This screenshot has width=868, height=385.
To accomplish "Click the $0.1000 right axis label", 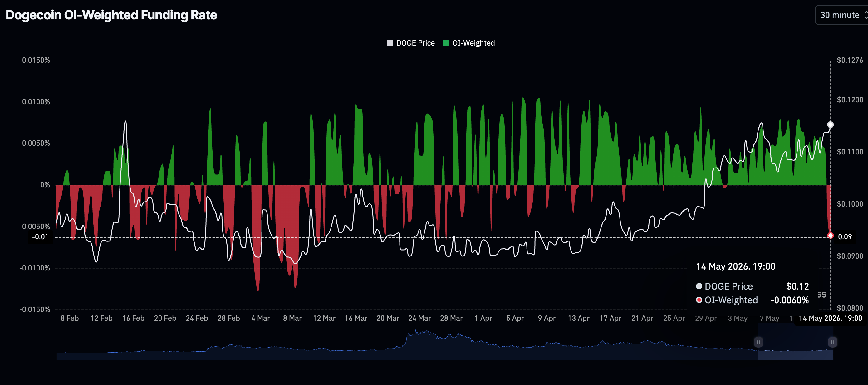I will tap(850, 204).
